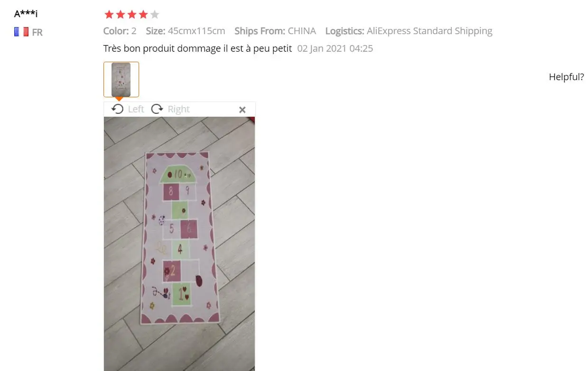This screenshot has height=371, width=588.
Task: Click the rotate left arrow icon
Action: (117, 109)
